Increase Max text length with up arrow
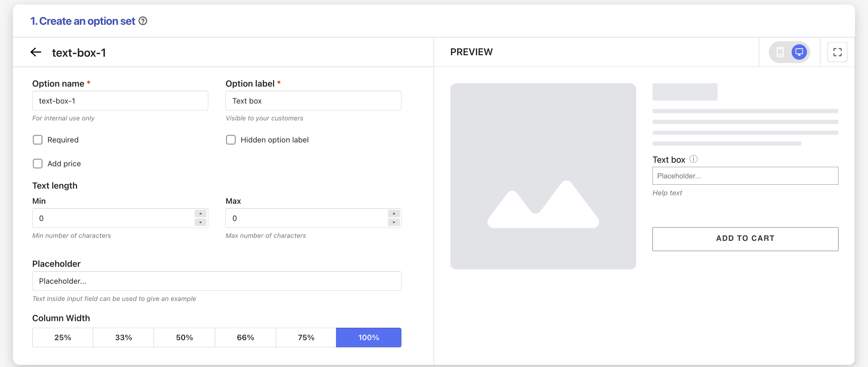 pos(394,213)
